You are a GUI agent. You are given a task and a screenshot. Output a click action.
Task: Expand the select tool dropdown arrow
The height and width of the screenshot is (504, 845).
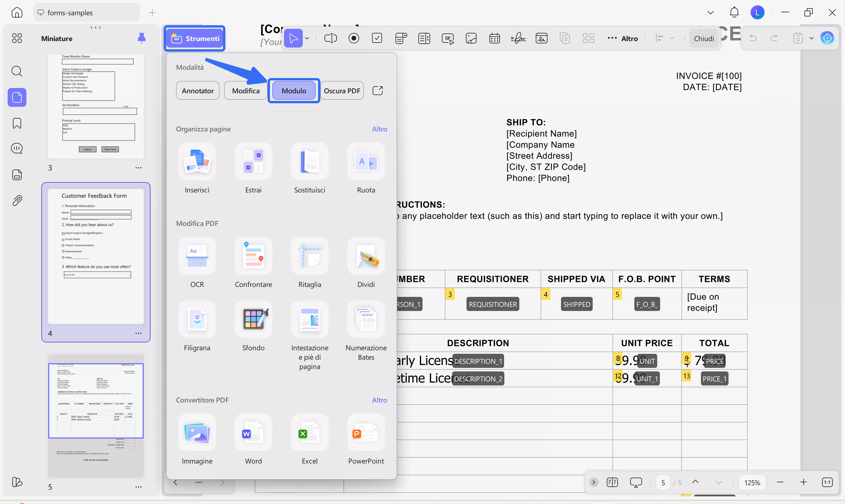coord(307,38)
